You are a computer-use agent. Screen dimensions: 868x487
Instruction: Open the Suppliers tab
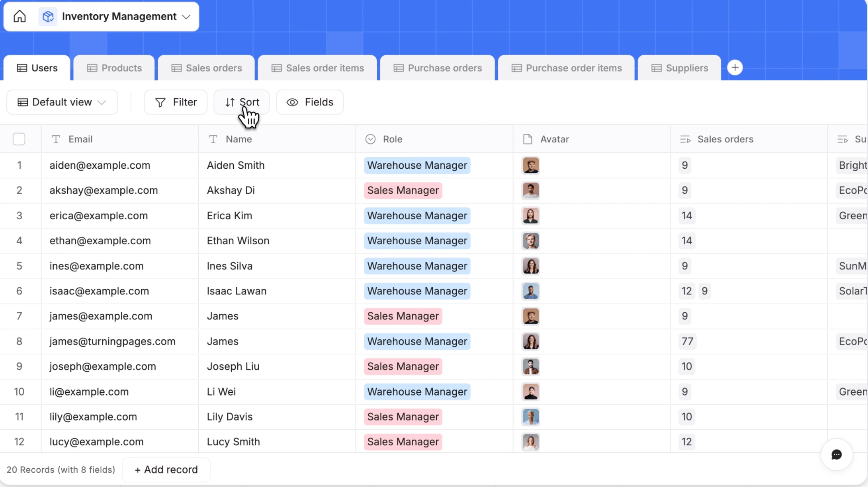(679, 68)
